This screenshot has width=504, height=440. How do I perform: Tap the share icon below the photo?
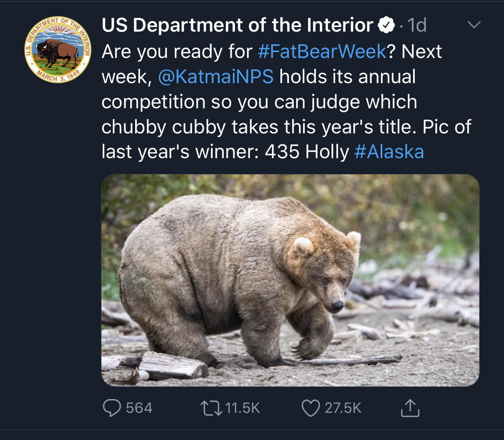pos(410,408)
